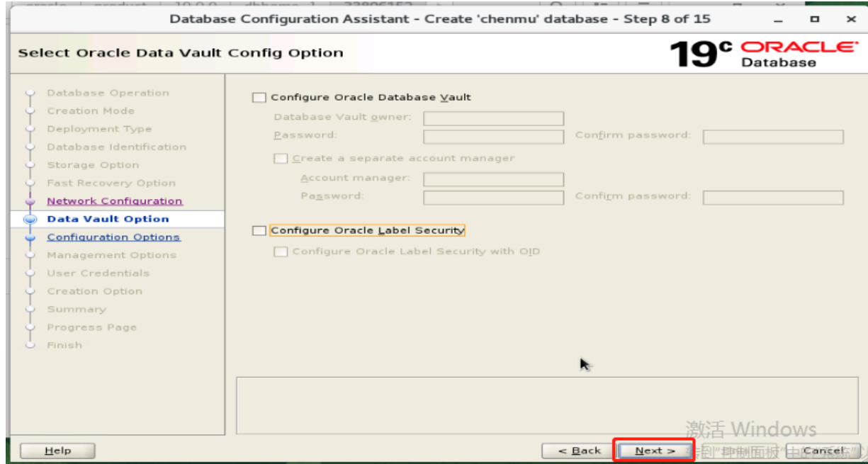Viewport: 868px width, 464px height.
Task: Tick Configure Oracle Label Security checkbox
Action: tap(259, 231)
